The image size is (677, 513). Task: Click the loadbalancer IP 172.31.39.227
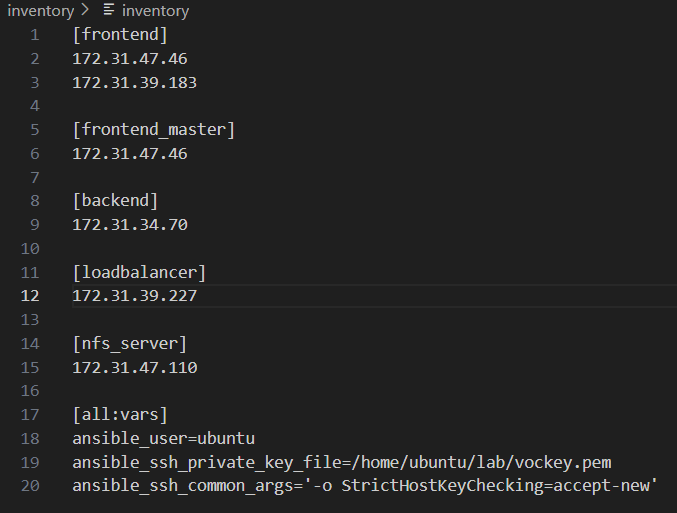[x=134, y=296]
